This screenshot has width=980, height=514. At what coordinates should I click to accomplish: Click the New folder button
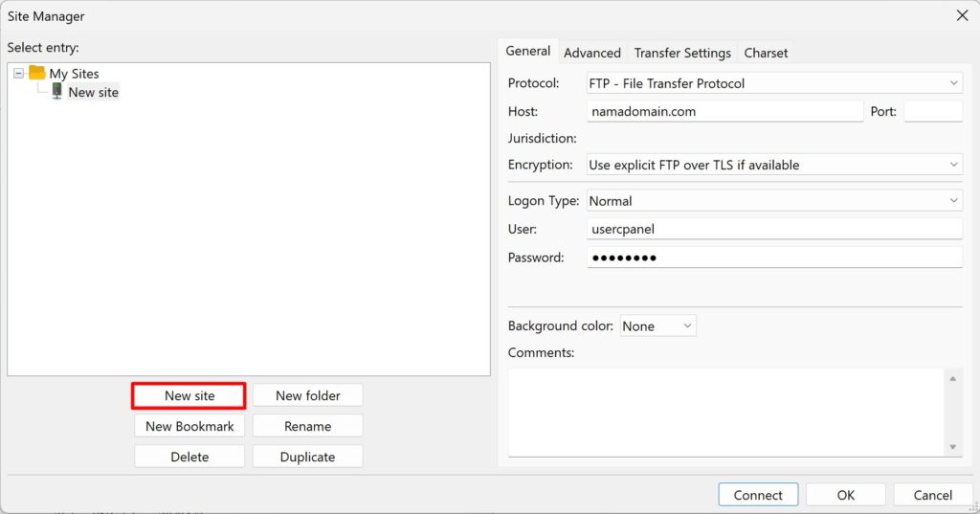click(307, 396)
